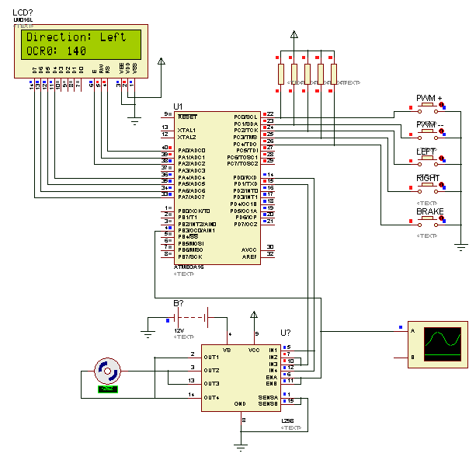Select the DC motor symbol
The height and width of the screenshot is (457, 476).
click(106, 371)
